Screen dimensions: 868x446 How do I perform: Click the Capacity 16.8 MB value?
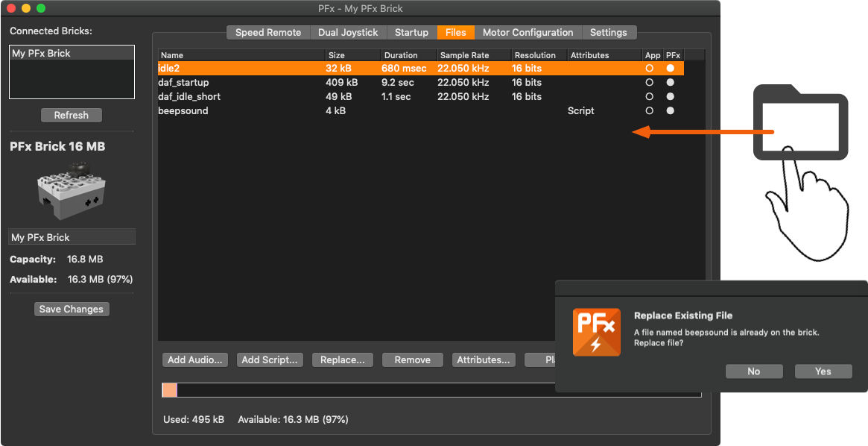click(x=85, y=259)
